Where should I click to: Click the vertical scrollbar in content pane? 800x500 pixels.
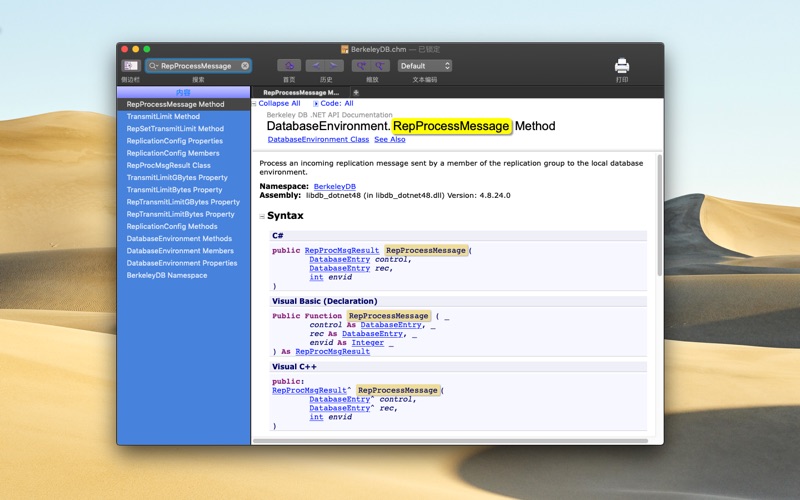(659, 215)
